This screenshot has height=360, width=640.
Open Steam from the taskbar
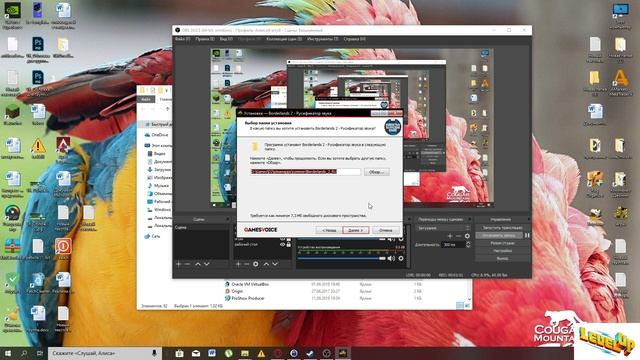tap(310, 353)
